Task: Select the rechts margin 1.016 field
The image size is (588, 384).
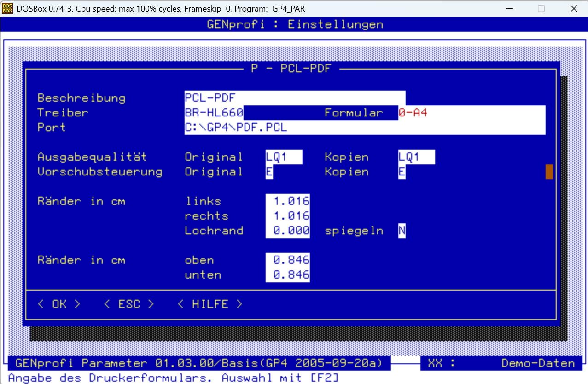Action: coord(288,216)
